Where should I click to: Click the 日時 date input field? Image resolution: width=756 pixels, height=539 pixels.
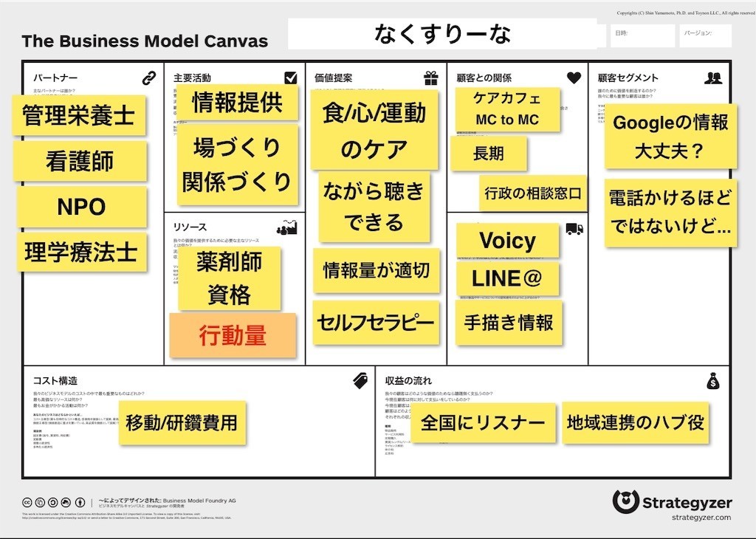pyautogui.click(x=642, y=35)
